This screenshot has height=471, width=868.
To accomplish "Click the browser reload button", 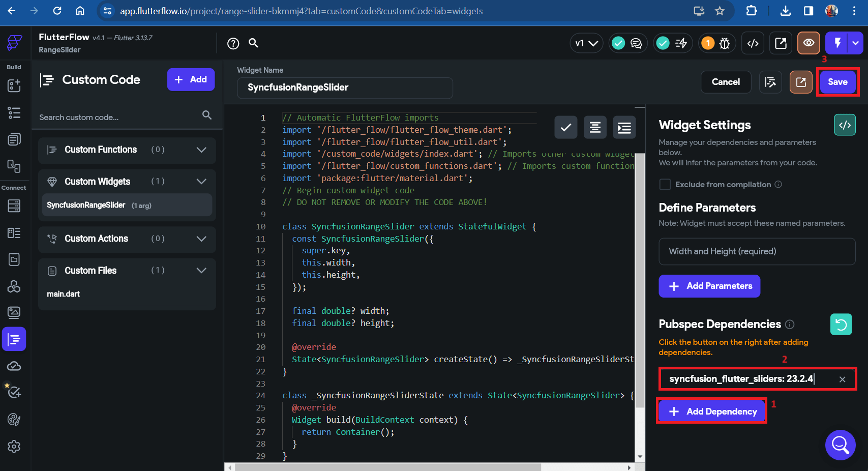I will (x=57, y=11).
